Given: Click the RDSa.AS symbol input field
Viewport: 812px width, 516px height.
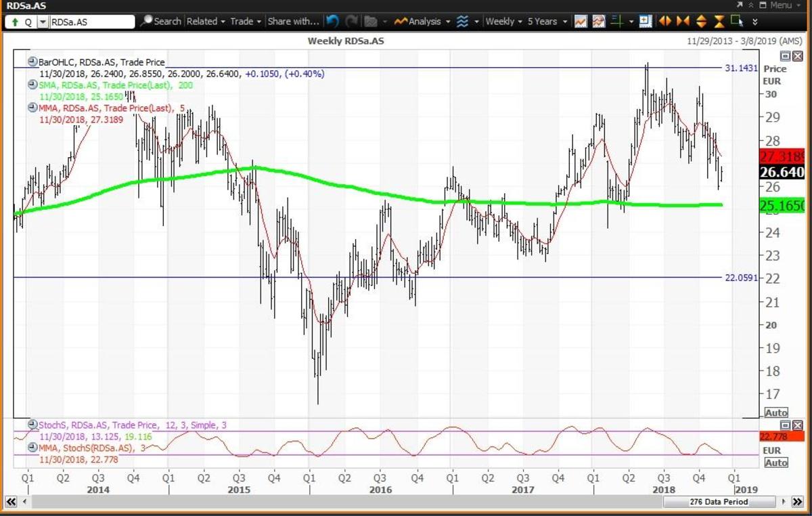Looking at the screenshot, I should click(x=91, y=22).
